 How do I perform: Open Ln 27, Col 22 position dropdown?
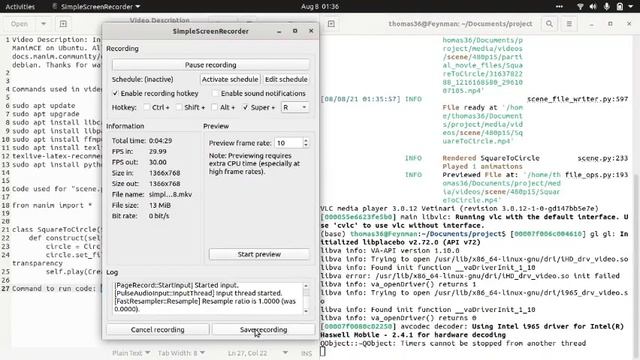pyautogui.click(x=258, y=353)
